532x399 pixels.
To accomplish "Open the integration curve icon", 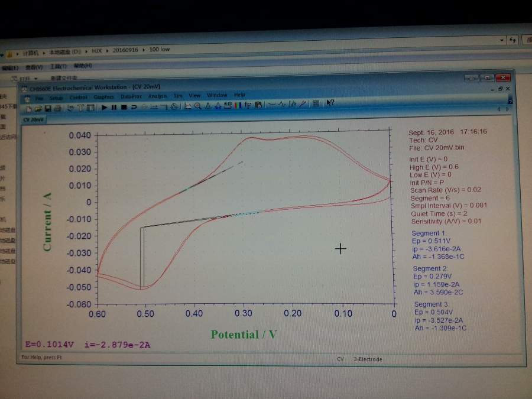I will point(292,104).
